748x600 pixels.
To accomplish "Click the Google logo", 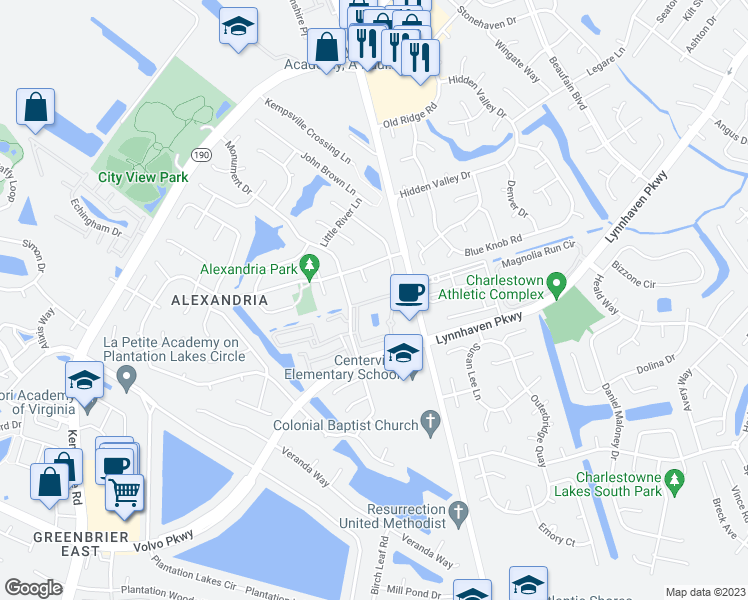I will pos(33,588).
